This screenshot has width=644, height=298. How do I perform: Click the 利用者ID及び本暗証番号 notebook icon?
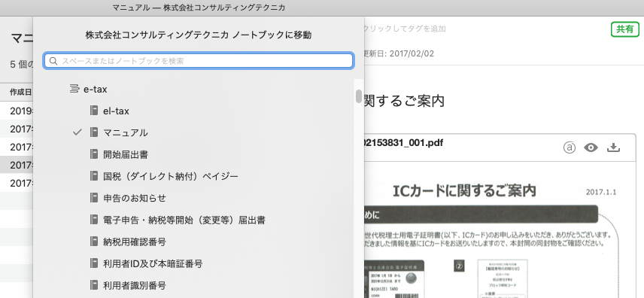[x=94, y=263]
